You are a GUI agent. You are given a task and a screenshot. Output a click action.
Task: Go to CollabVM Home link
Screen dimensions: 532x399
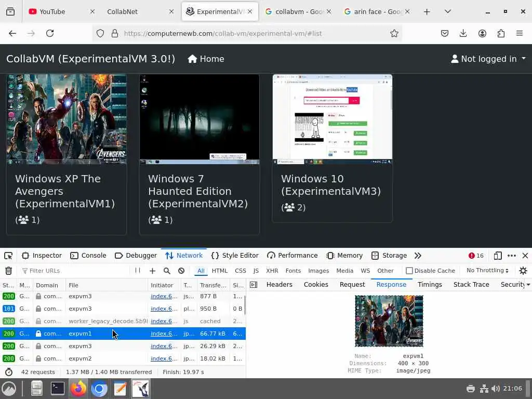point(206,59)
